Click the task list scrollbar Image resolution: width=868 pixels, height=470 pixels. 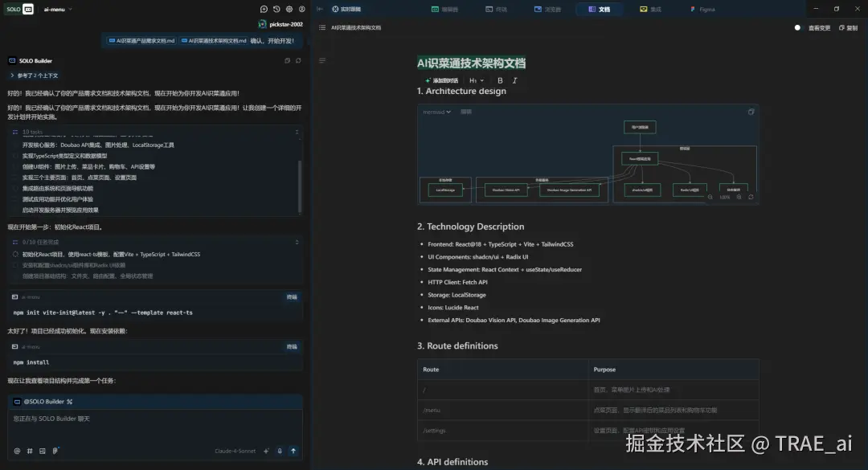pyautogui.click(x=300, y=186)
